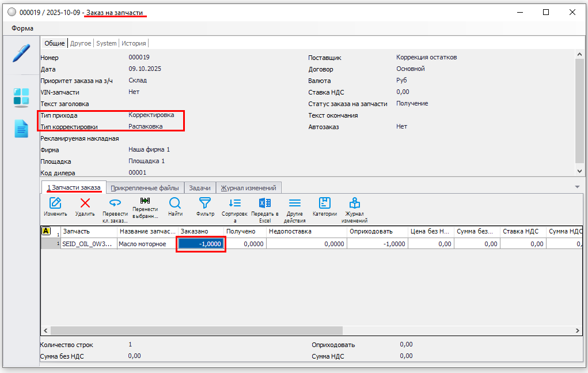Open the Задачи tab
The image size is (588, 373).
click(x=200, y=188)
